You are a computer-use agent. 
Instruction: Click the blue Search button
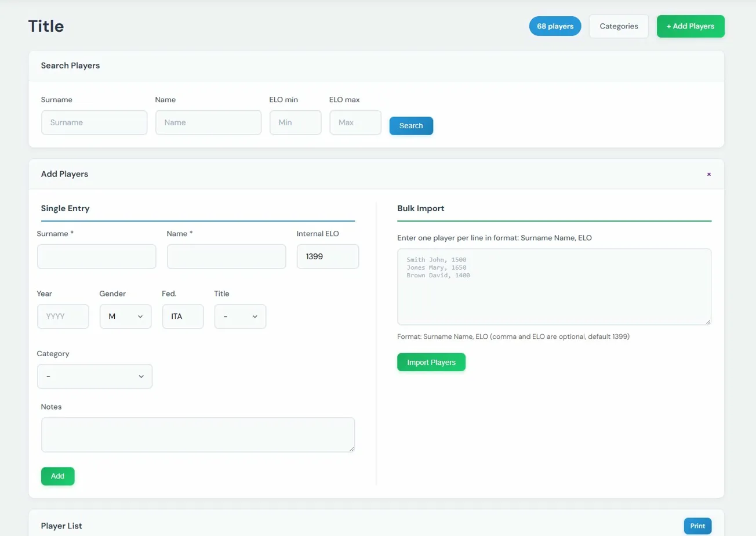[x=411, y=126]
